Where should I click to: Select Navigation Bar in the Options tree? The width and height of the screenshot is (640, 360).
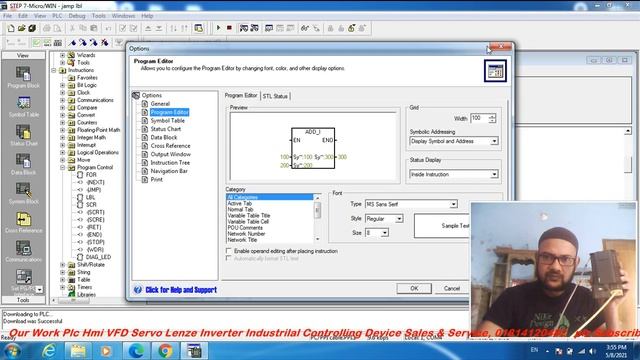point(169,171)
